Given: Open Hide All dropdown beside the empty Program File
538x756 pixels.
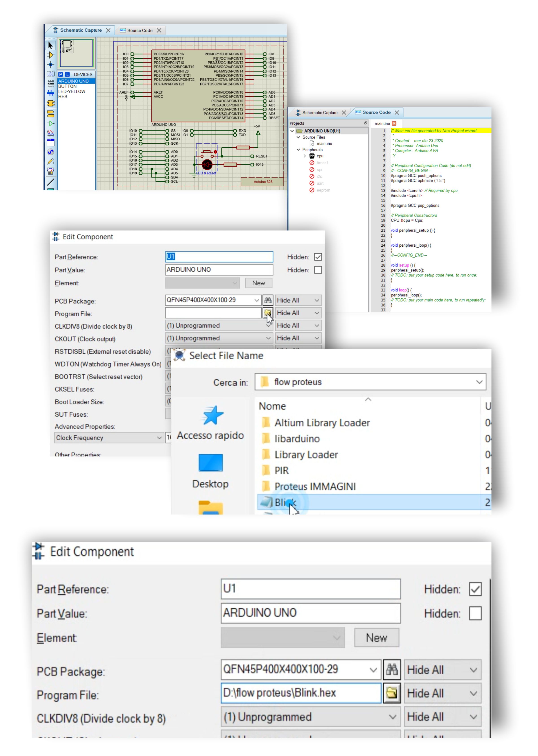Looking at the screenshot, I should point(298,313).
